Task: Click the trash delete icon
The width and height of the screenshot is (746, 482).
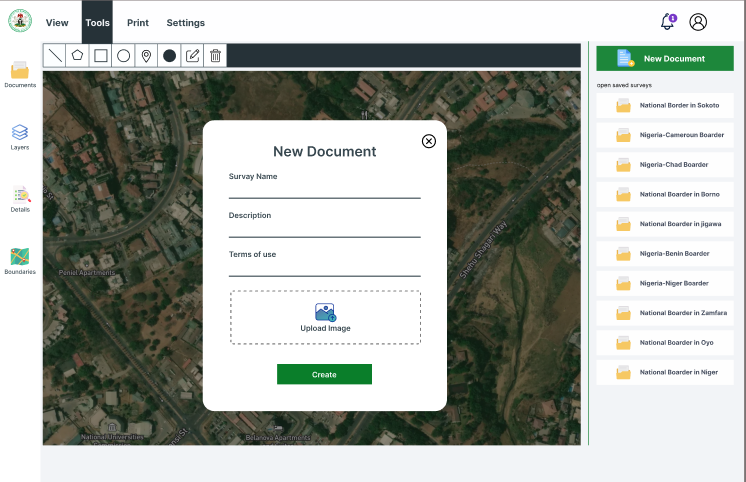Action: click(215, 56)
